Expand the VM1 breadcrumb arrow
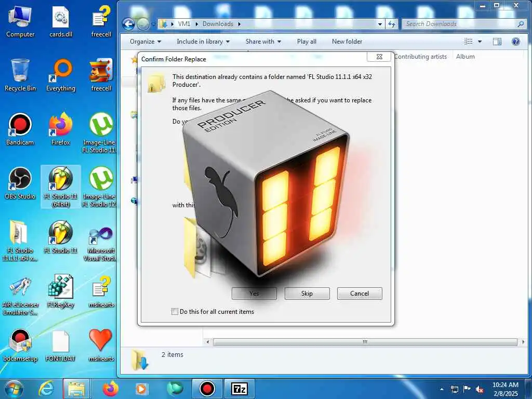Viewport: 532px width, 399px height. click(197, 24)
